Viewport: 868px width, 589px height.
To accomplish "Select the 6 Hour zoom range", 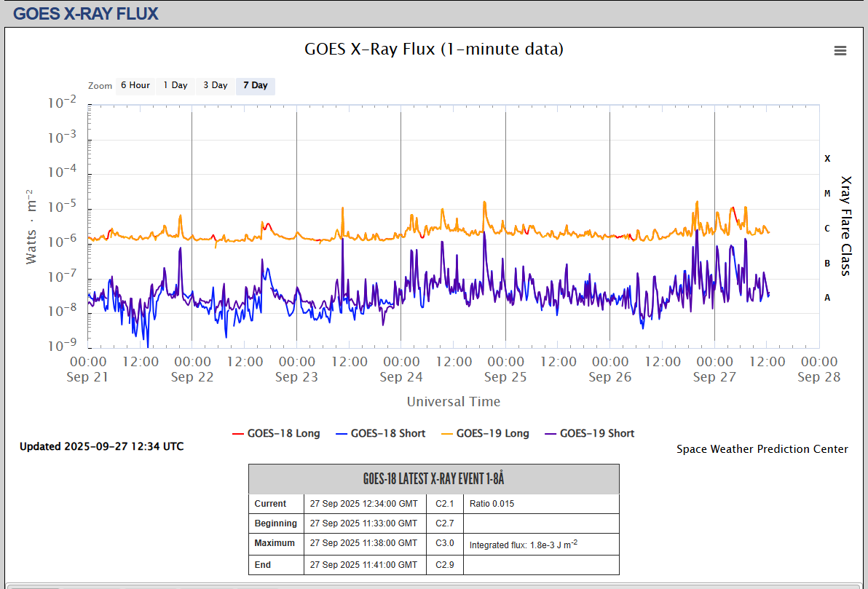I will click(x=135, y=86).
